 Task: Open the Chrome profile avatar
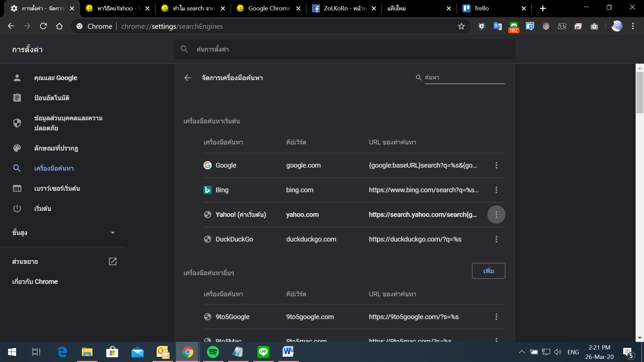(616, 26)
